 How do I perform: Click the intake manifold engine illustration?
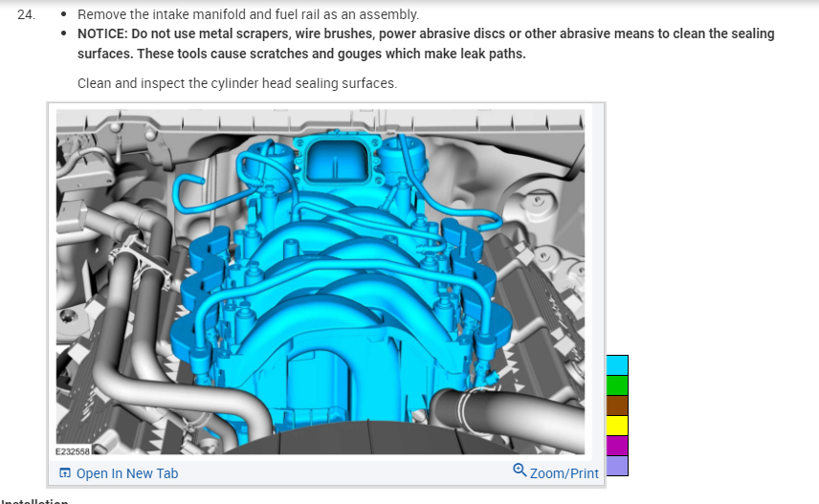pyautogui.click(x=321, y=282)
